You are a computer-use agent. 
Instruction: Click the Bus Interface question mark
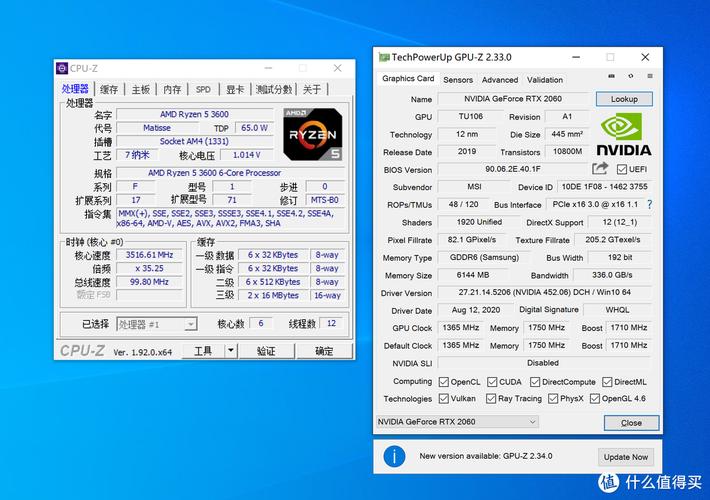(650, 204)
